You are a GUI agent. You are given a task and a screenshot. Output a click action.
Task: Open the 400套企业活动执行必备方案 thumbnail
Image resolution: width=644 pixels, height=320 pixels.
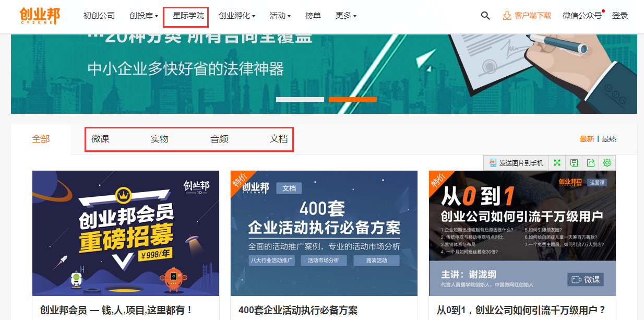(x=324, y=233)
